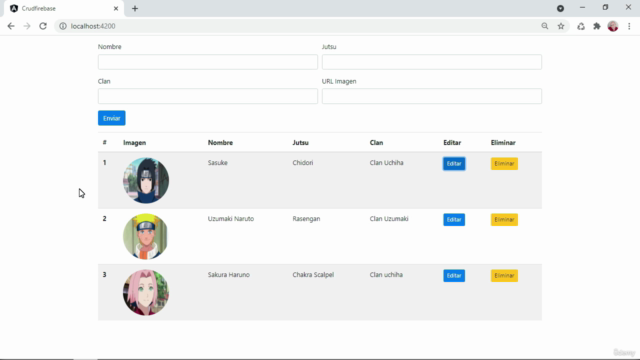
Task: Click into the URL Imagen input field
Action: (432, 96)
